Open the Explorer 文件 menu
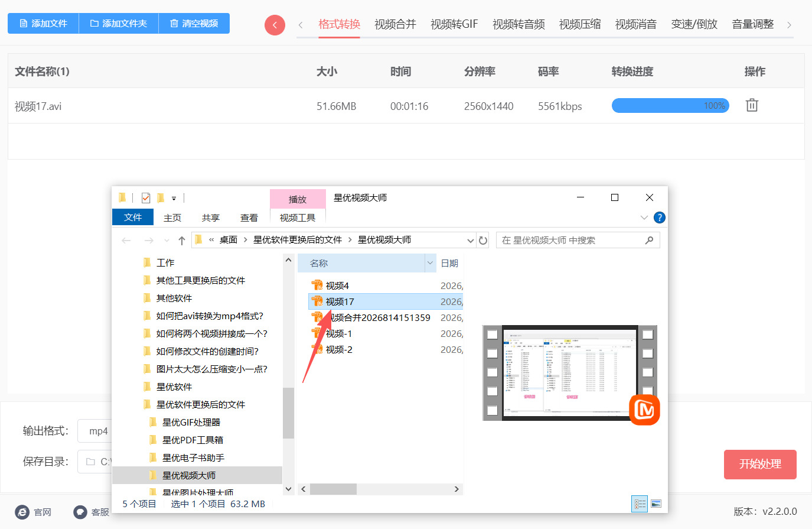The image size is (812, 529). [x=133, y=218]
